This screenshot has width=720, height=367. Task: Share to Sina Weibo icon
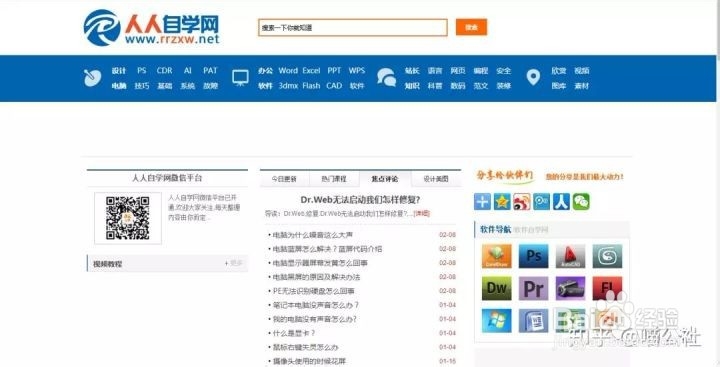tap(522, 202)
